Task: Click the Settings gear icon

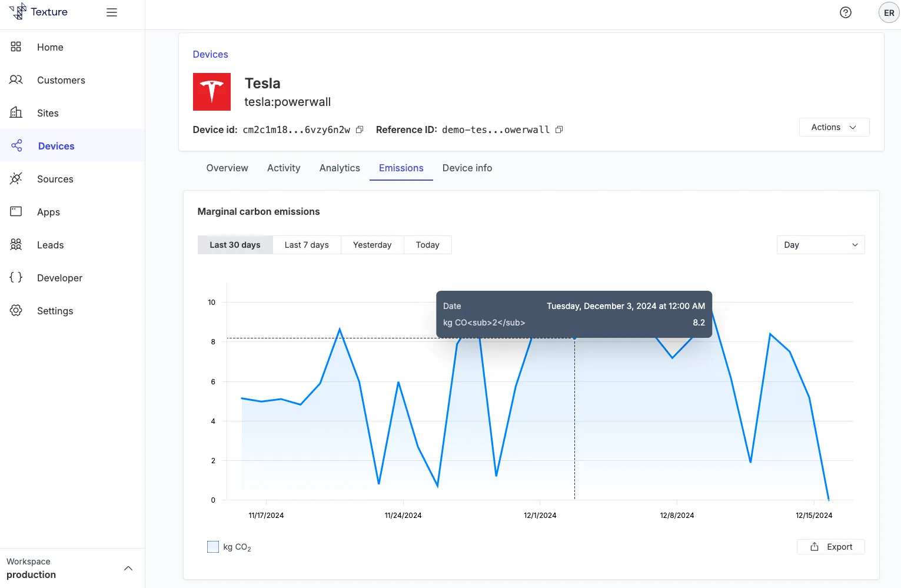Action: tap(16, 310)
